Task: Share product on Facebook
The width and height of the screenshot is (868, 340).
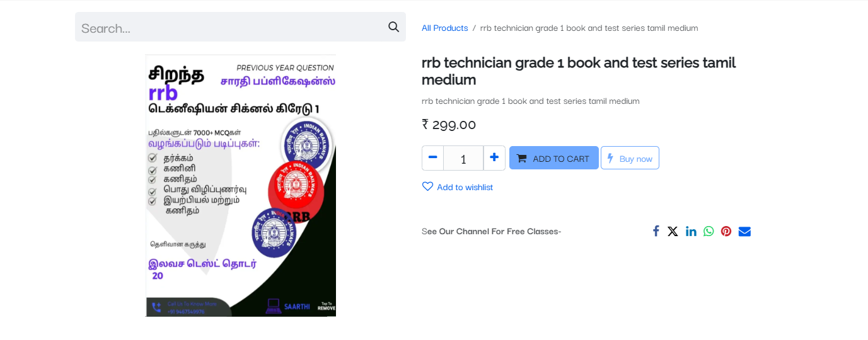Action: (656, 231)
